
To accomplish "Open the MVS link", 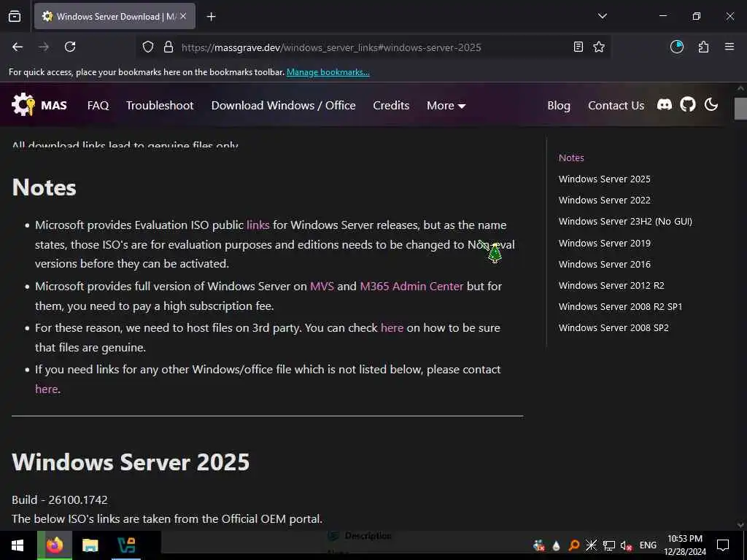I will click(322, 286).
